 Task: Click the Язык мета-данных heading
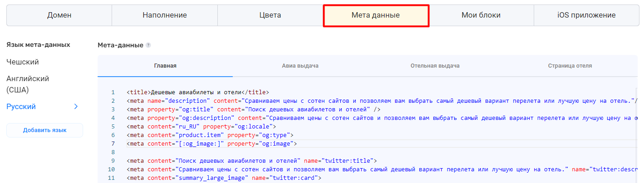(38, 45)
